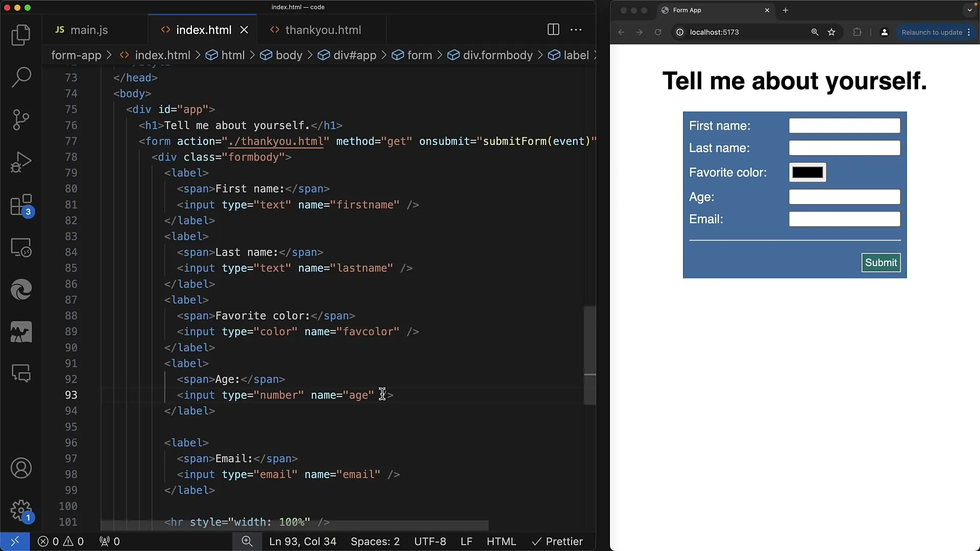Viewport: 980px width, 551px height.
Task: Click the error/warning count toggle in status bar
Action: [x=61, y=541]
